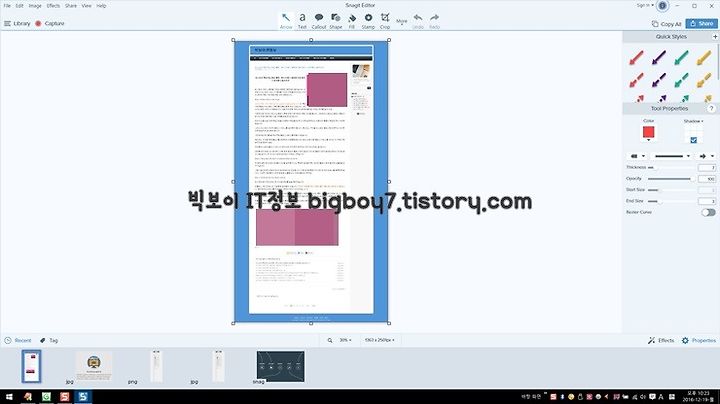Select the first blue-bordered tray thumbnail

pyautogui.click(x=31, y=366)
